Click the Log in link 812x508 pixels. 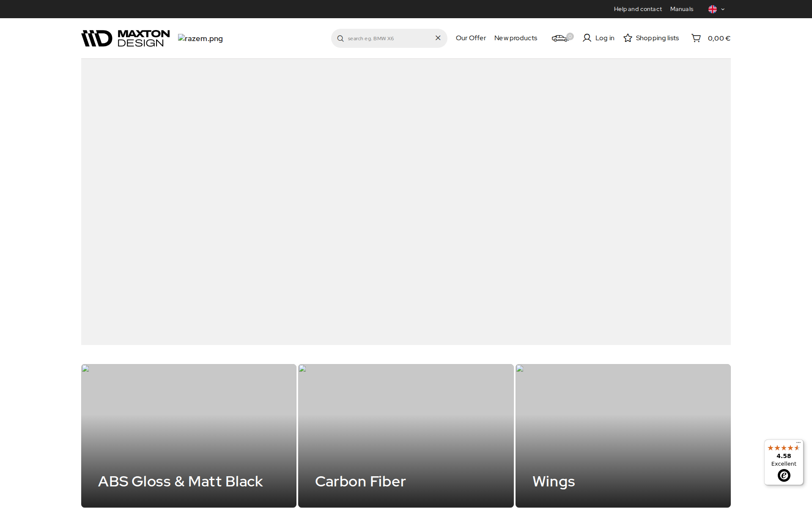tap(605, 38)
